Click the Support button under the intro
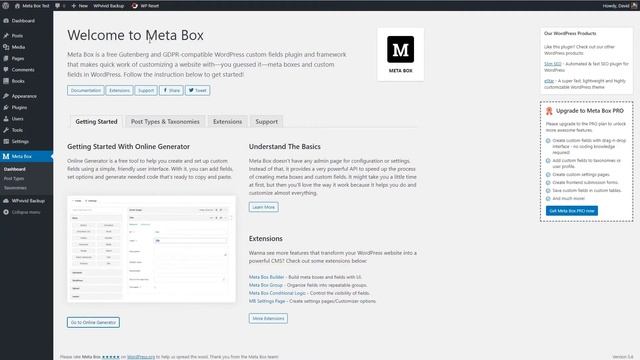This screenshot has width=640, height=360. click(x=146, y=90)
